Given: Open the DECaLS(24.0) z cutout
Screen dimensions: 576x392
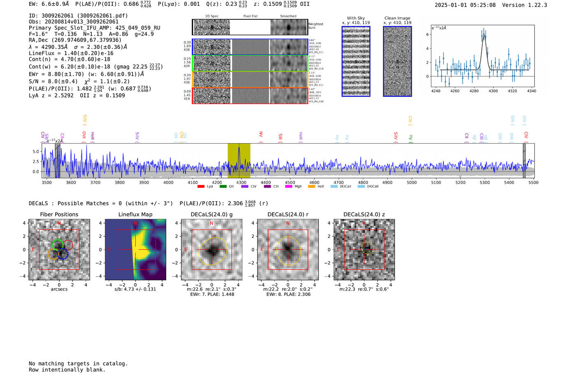Looking at the screenshot, I should coord(364,250).
